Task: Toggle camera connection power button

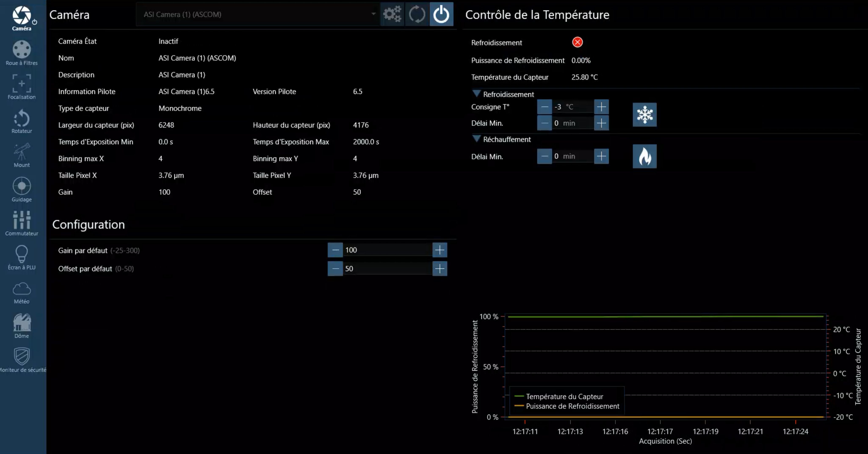Action: 441,14
